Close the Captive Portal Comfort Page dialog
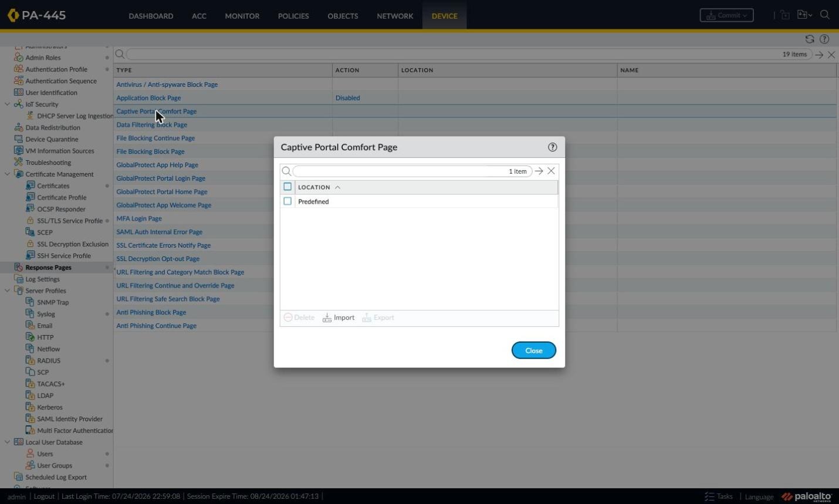839x504 pixels. pos(534,350)
